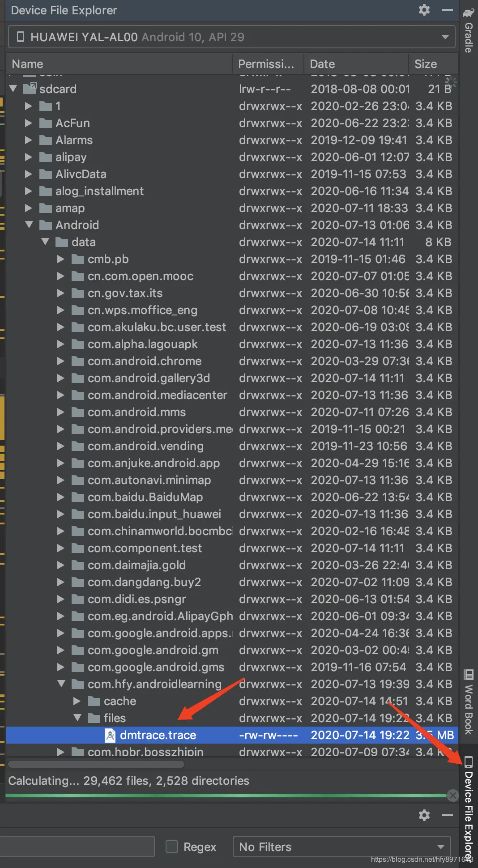
Task: Expand the AcFun folder
Action: [x=29, y=123]
